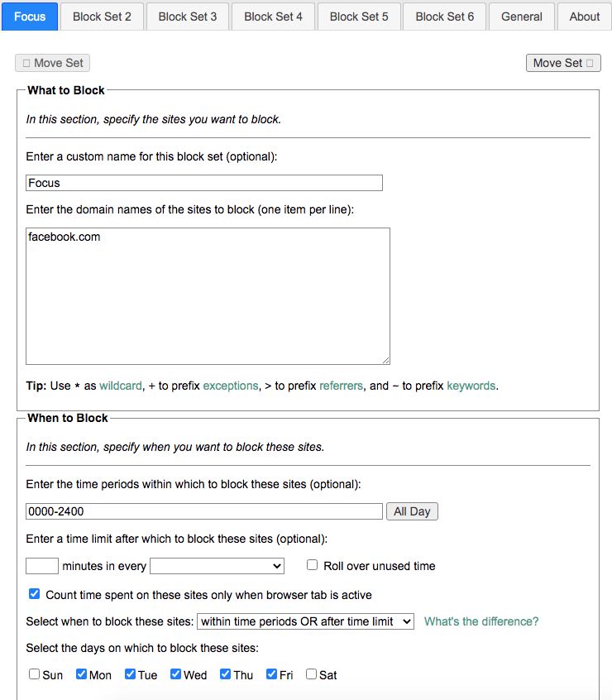This screenshot has width=612, height=700.
Task: Click the right Move Set button
Action: point(563,63)
